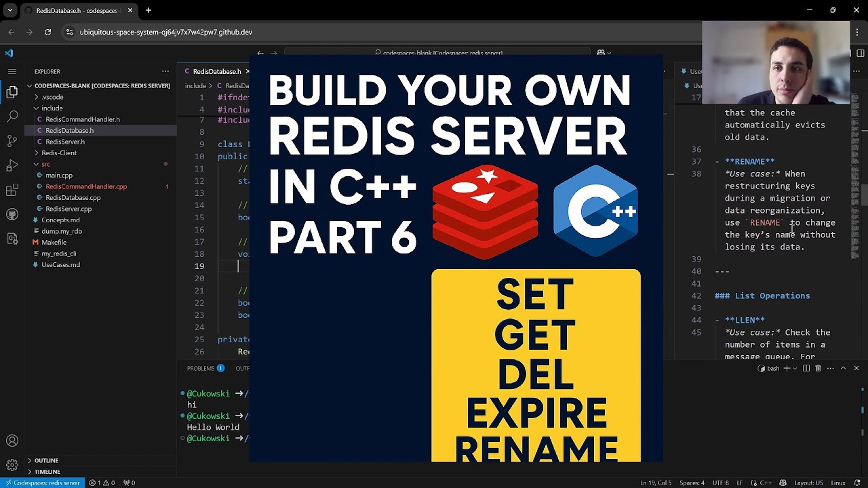
Task: Close the RedisDatabase.h tab
Action: (247, 71)
